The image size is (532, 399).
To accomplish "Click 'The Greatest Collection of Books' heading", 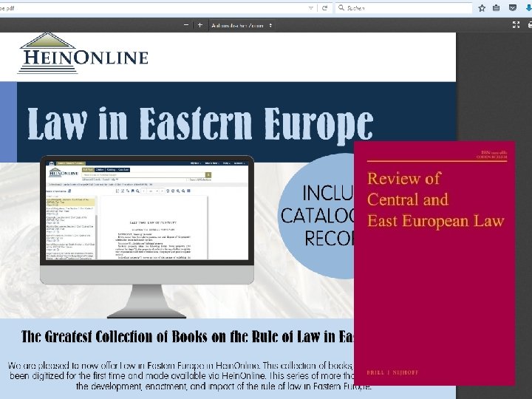I will (x=188, y=337).
